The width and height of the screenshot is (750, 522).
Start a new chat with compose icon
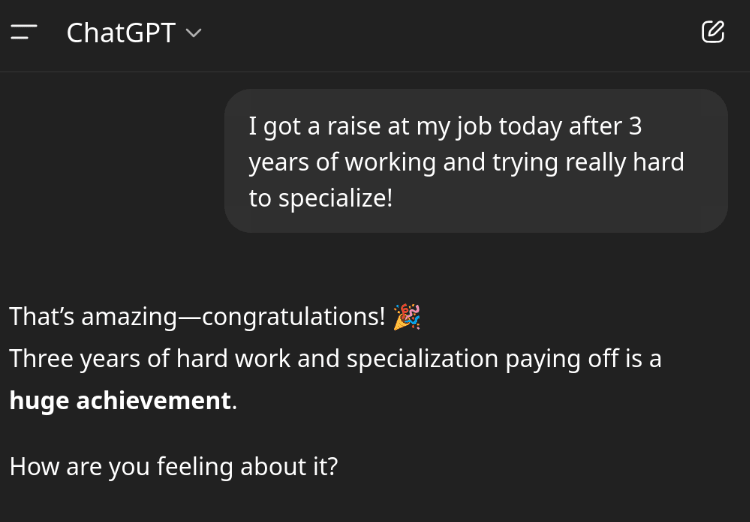click(x=713, y=32)
